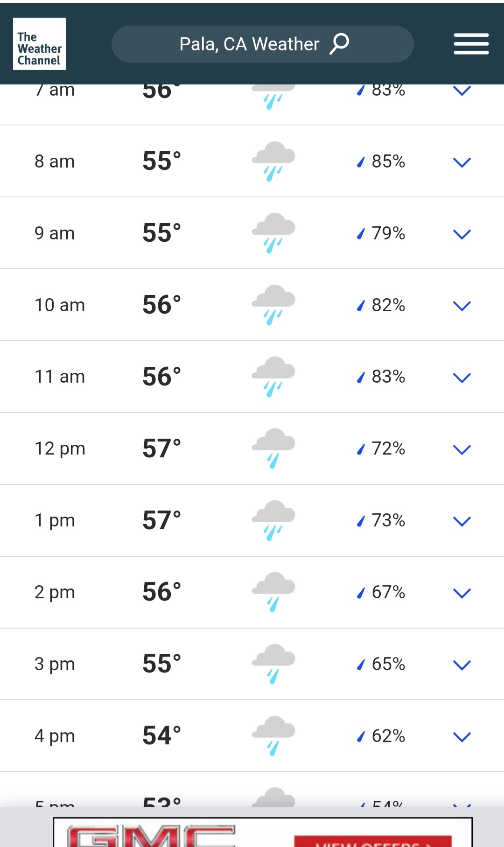The image size is (504, 847).
Task: Click the 57° temperature at 12 pm
Action: tap(161, 448)
